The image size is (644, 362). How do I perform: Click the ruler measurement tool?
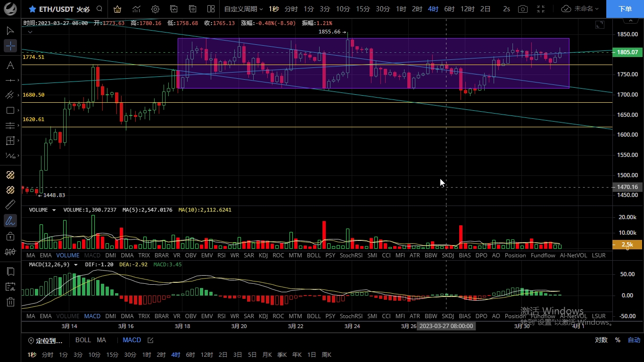(x=10, y=205)
